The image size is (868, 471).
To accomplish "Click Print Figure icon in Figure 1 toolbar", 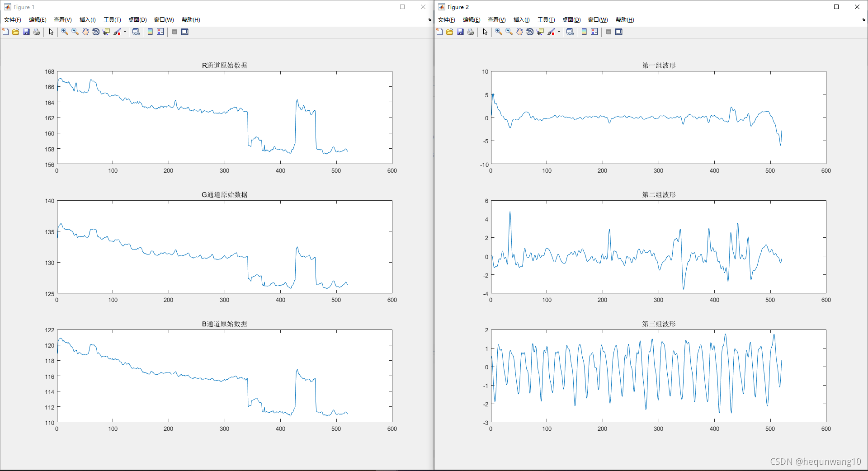I will click(37, 32).
